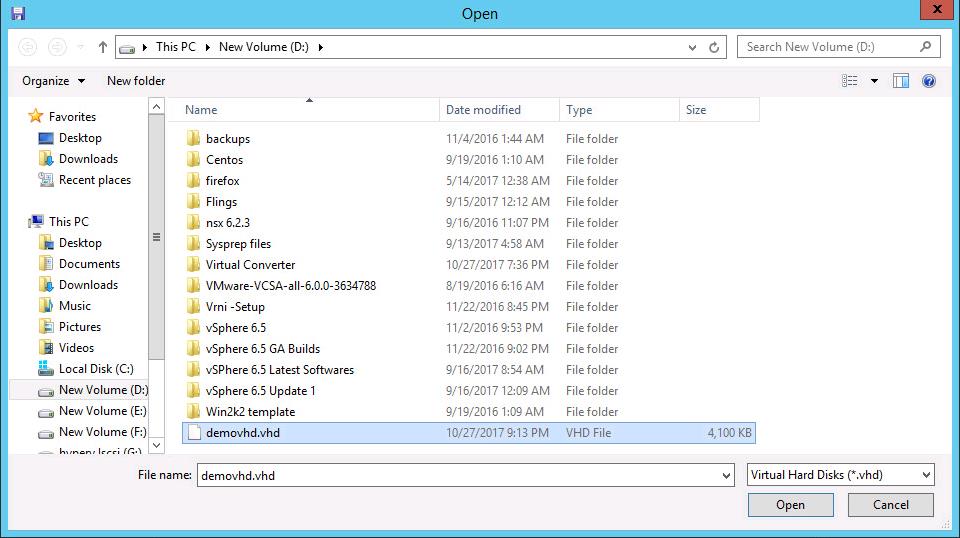Select Win2k2 template folder name
960x538 pixels.
250,412
